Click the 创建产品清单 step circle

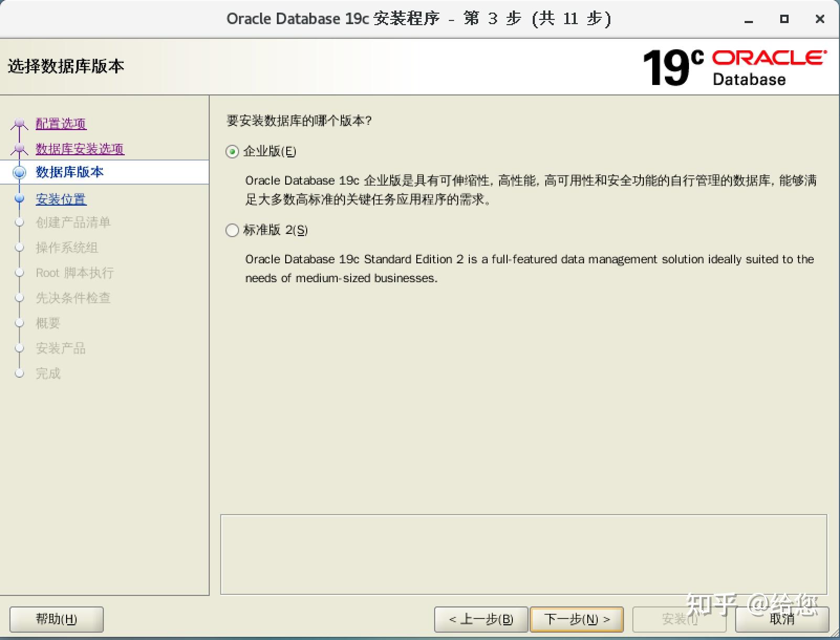(19, 222)
